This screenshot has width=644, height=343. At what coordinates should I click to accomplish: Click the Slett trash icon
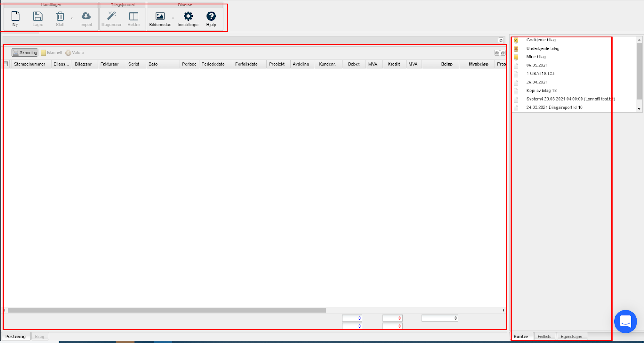(x=60, y=17)
